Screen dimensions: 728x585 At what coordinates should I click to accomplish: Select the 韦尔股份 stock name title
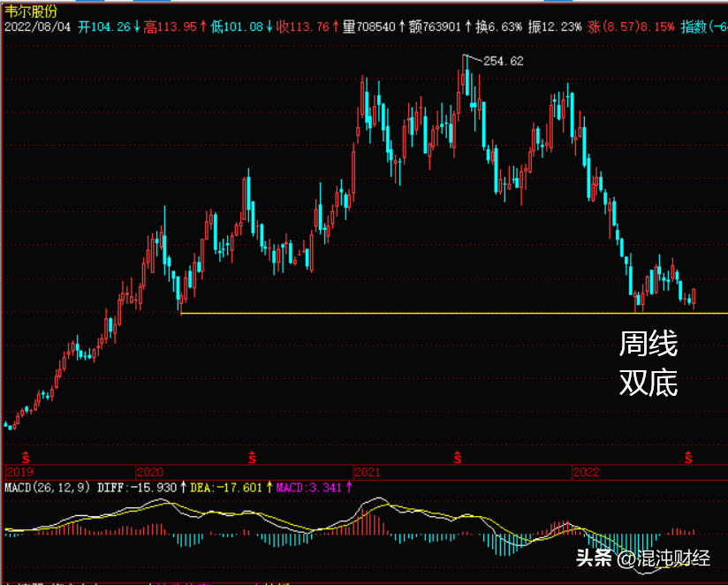click(x=31, y=12)
